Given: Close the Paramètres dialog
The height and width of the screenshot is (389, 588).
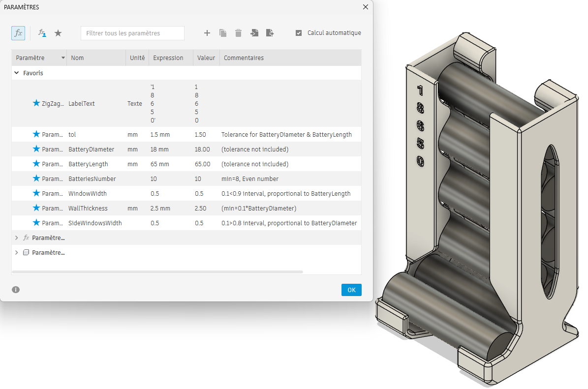Looking at the screenshot, I should pos(366,7).
